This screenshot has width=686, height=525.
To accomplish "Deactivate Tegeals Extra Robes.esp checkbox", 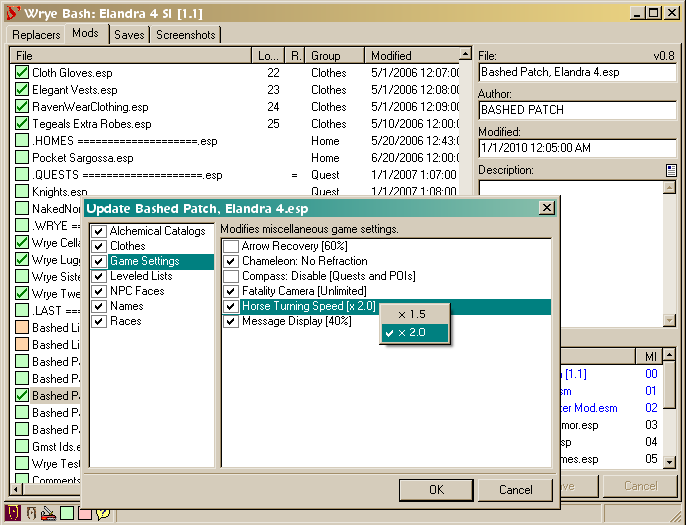I will (x=22, y=123).
